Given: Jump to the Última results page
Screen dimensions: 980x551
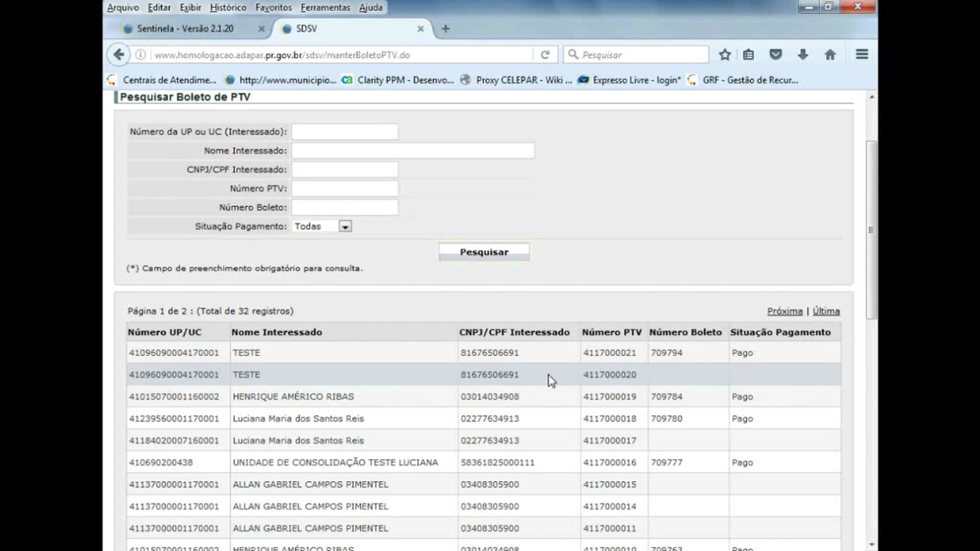Looking at the screenshot, I should point(826,311).
